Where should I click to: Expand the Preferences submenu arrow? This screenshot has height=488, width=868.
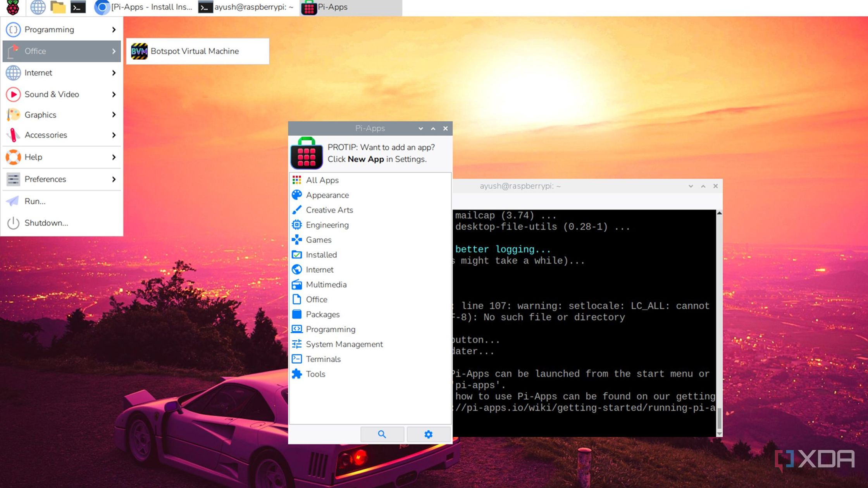(x=114, y=179)
